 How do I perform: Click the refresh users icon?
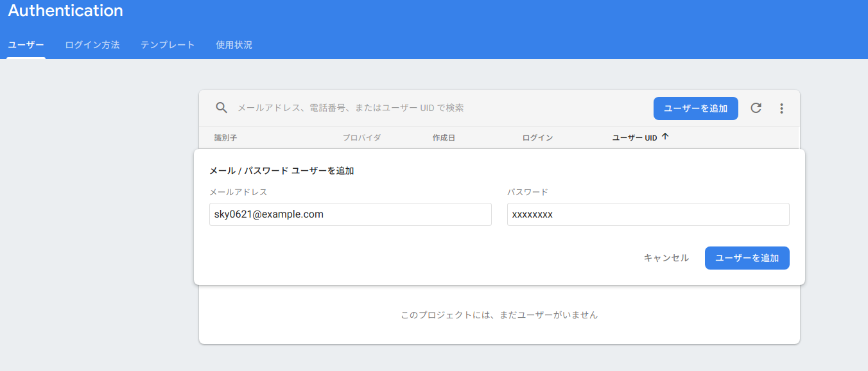[756, 108]
